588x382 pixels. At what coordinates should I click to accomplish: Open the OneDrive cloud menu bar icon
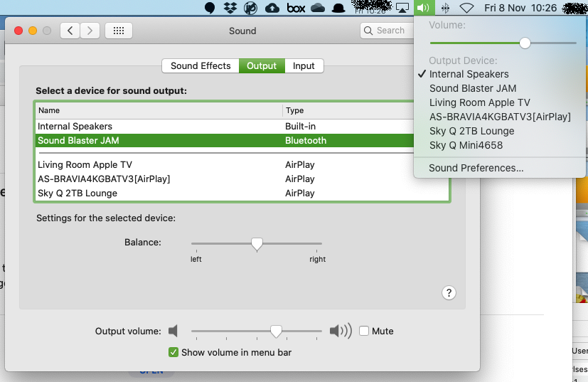pos(318,8)
